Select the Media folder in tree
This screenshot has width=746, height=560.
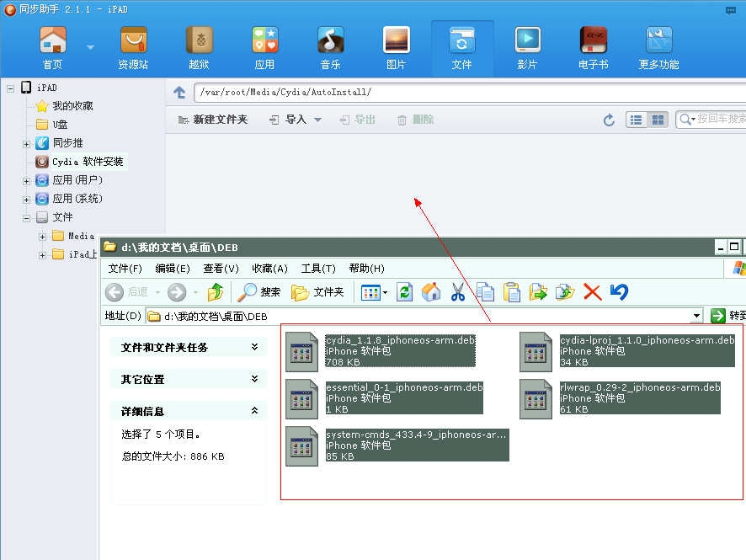(81, 236)
